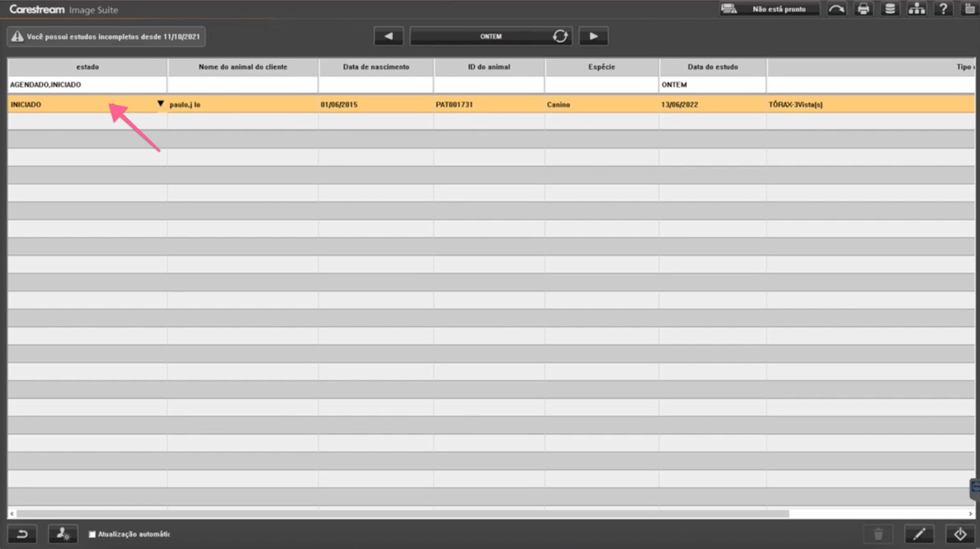The width and height of the screenshot is (980, 549).
Task: Open the ONTEM Data do estudo filter
Action: click(x=712, y=85)
